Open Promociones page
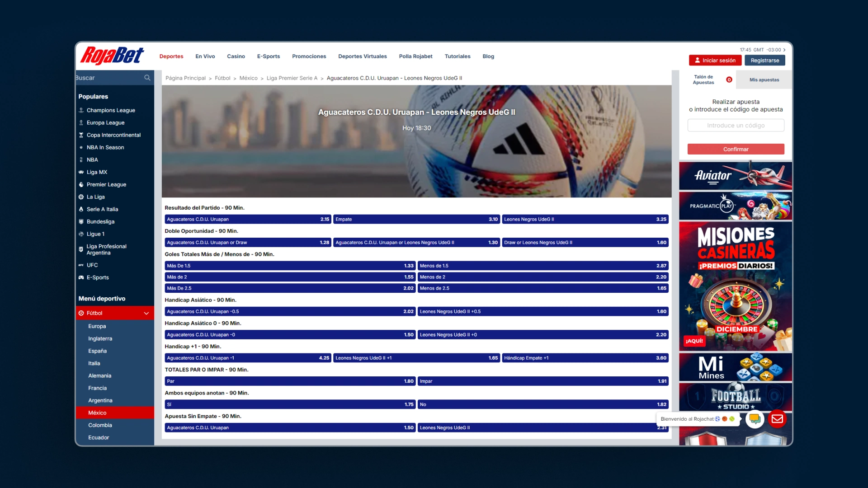This screenshot has height=488, width=868. [x=309, y=56]
